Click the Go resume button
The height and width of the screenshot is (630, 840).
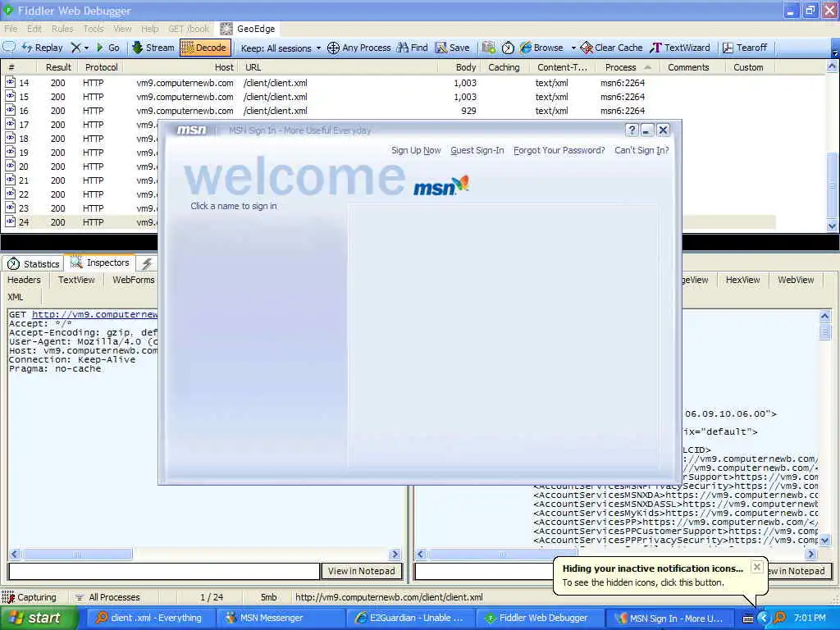[107, 48]
